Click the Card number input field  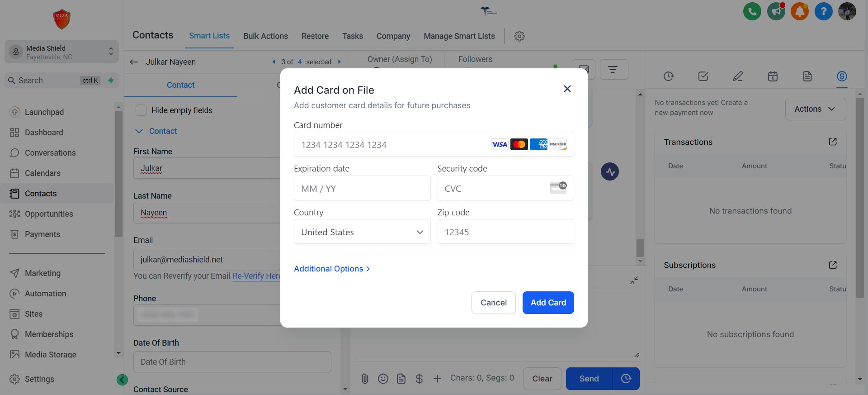pyautogui.click(x=434, y=144)
